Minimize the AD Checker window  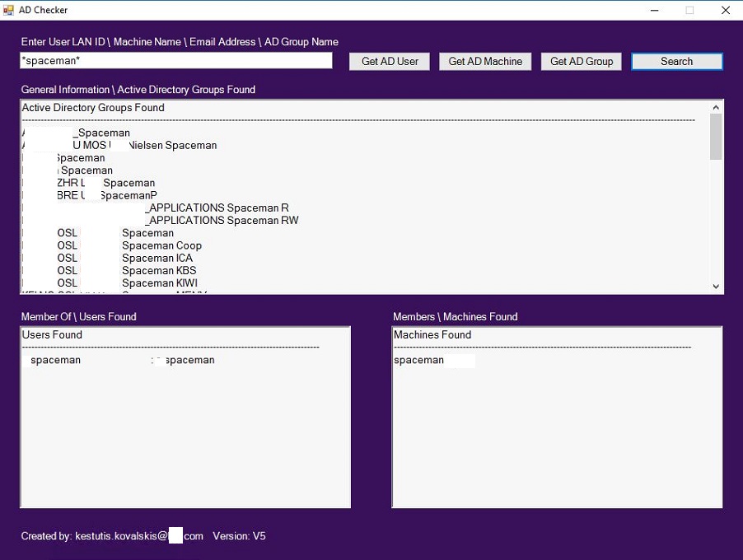(x=654, y=10)
